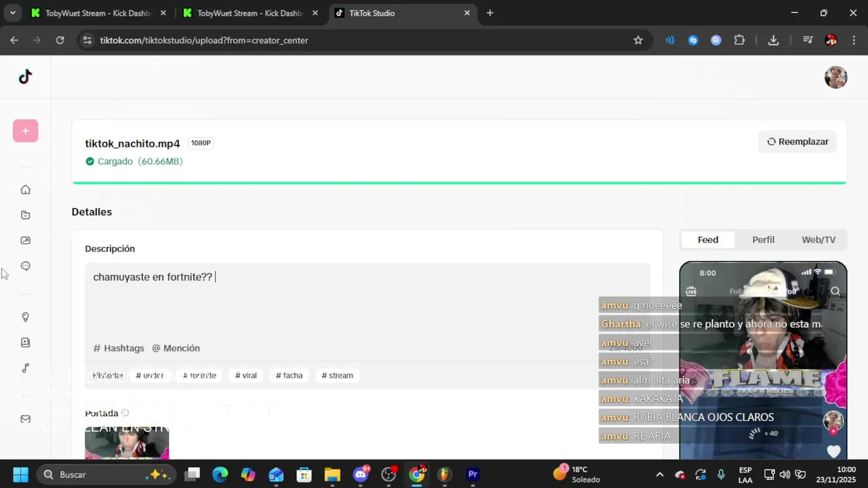The image size is (868, 488).
Task: Click the search icon in phone preview
Action: point(835,291)
